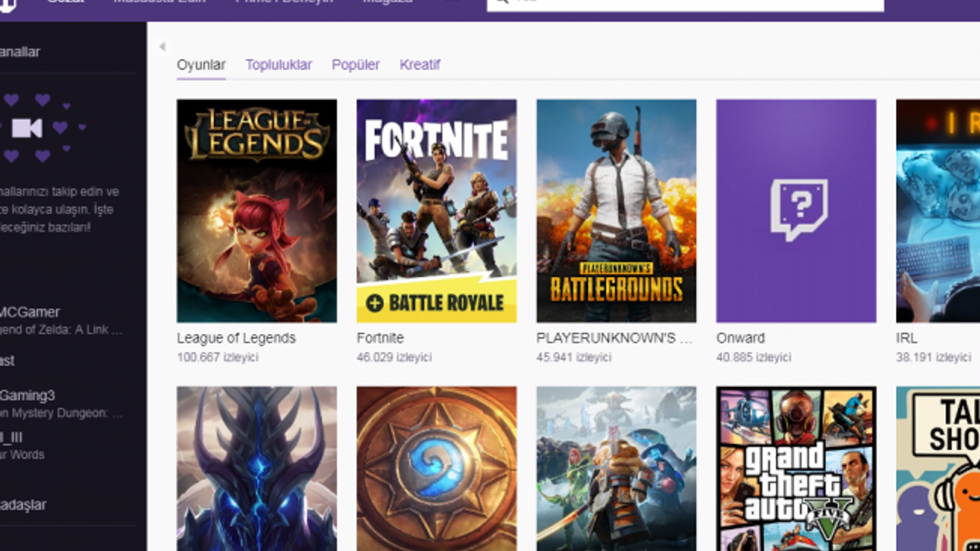
Task: Click the 40.885 izleyici viewer count
Action: pos(754,357)
